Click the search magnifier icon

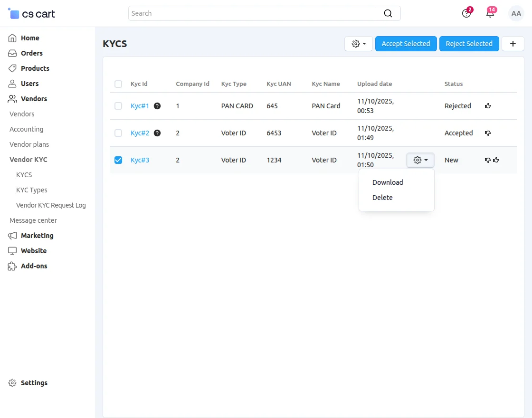[388, 13]
